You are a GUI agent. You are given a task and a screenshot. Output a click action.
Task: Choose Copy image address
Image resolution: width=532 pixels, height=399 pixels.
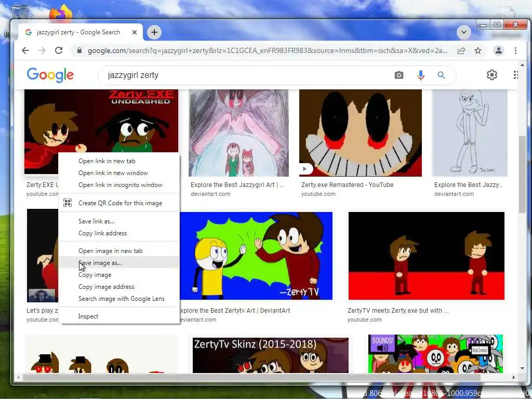[119, 287]
